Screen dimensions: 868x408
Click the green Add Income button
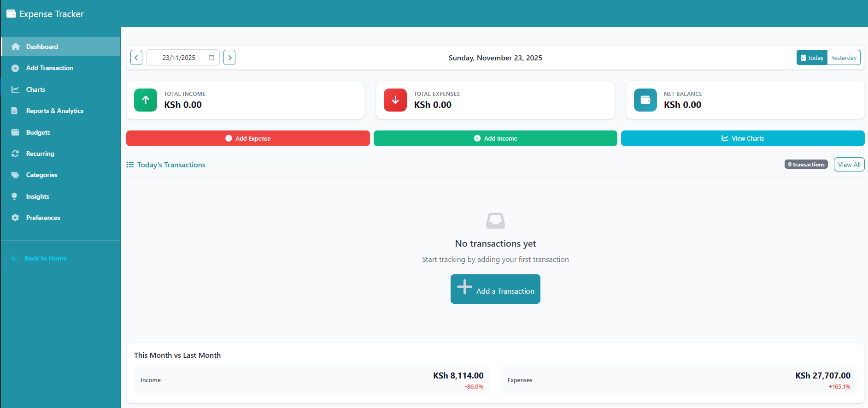(495, 138)
